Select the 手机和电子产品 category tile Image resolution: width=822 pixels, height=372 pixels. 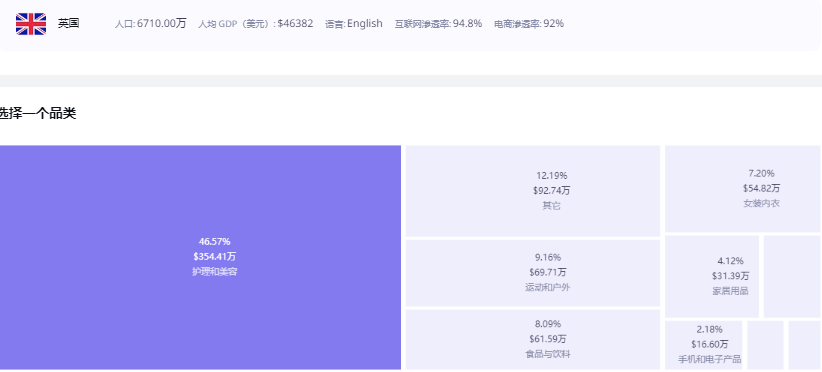tap(704, 345)
